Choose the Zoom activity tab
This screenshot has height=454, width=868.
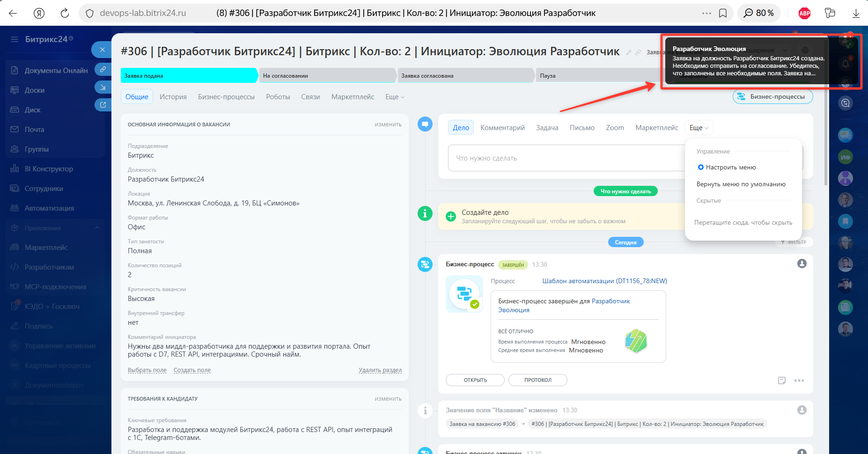615,128
